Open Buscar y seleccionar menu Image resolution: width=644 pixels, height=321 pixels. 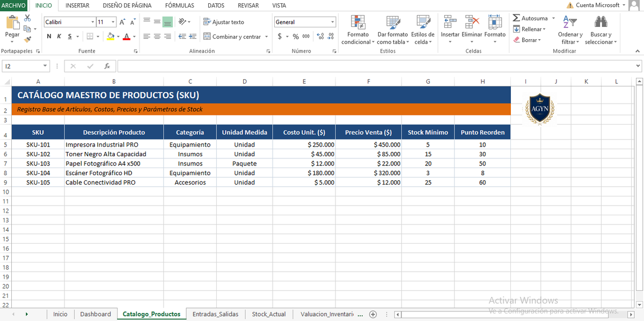(x=601, y=30)
